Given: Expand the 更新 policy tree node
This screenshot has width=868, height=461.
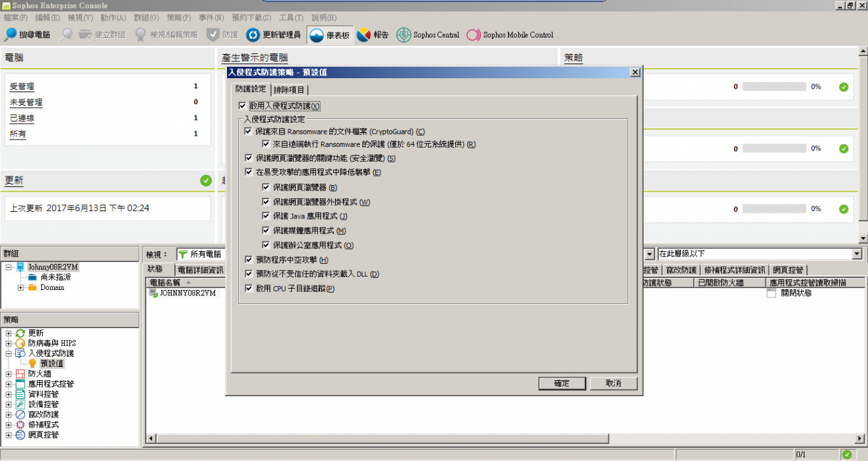Looking at the screenshot, I should click(9, 333).
